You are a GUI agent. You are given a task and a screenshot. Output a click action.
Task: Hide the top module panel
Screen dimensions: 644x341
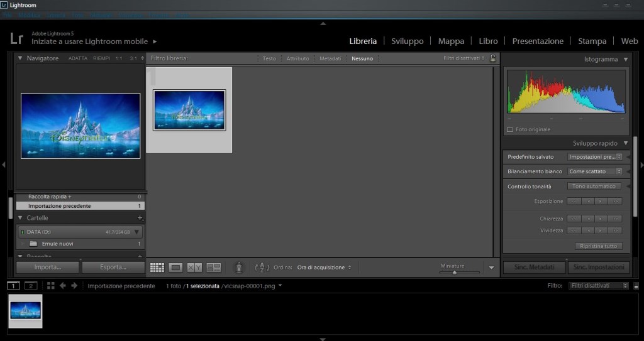coord(323,24)
